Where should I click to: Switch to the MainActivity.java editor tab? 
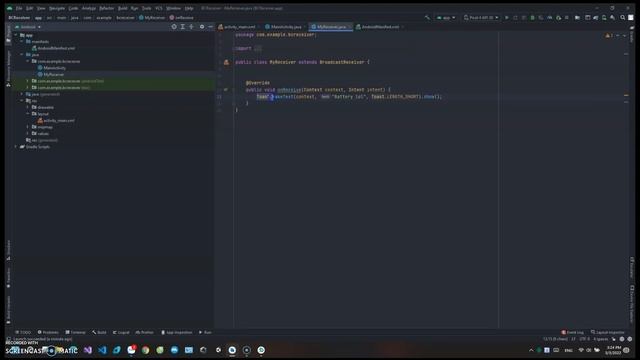pos(286,27)
